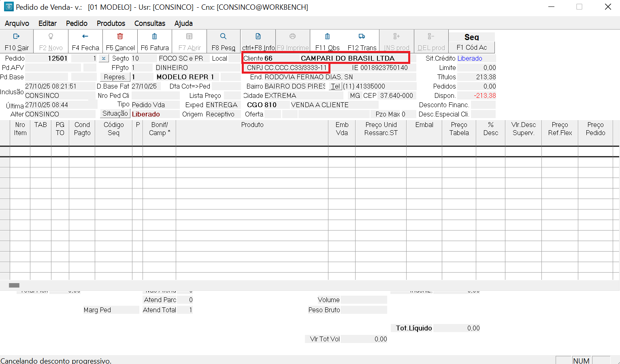Click the VENDA A CLIENTE description
This screenshot has height=364, width=620.
(320, 105)
